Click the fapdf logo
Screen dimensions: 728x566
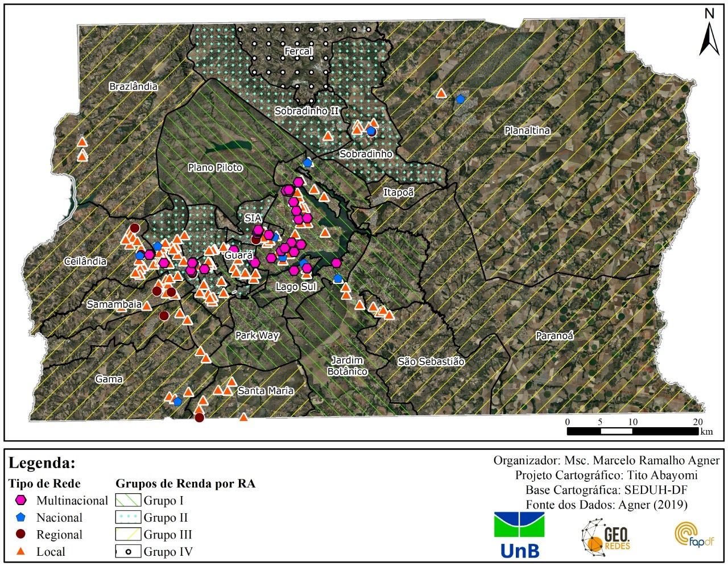click(694, 535)
